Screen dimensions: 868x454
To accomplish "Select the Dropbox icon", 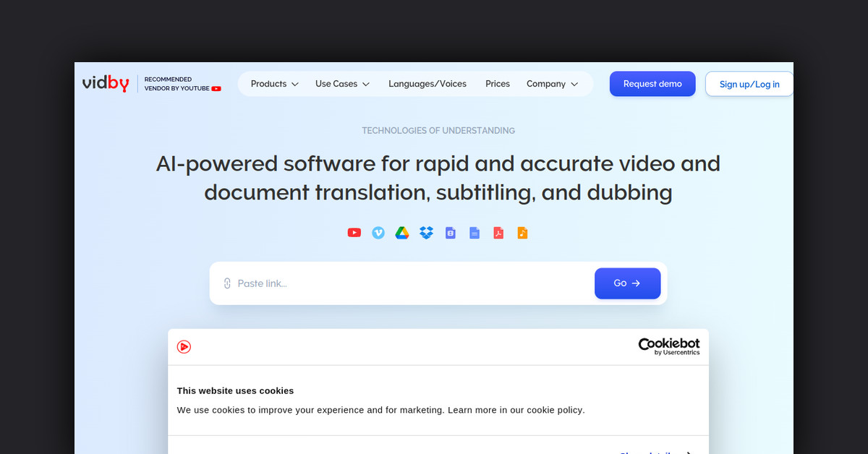I will [426, 233].
